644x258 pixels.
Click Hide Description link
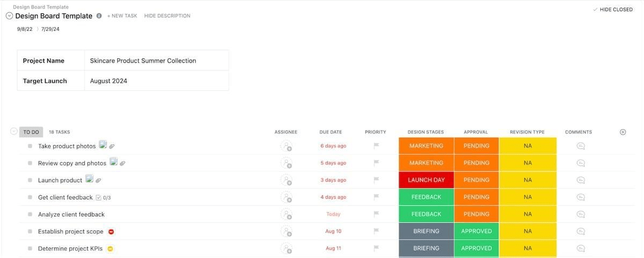tap(167, 16)
